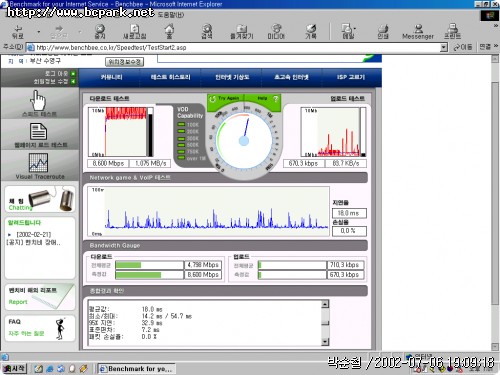This screenshot has height=375, width=500.
Task: Click the 14.2 ms / 54.7 ms line
Action: pos(167,316)
